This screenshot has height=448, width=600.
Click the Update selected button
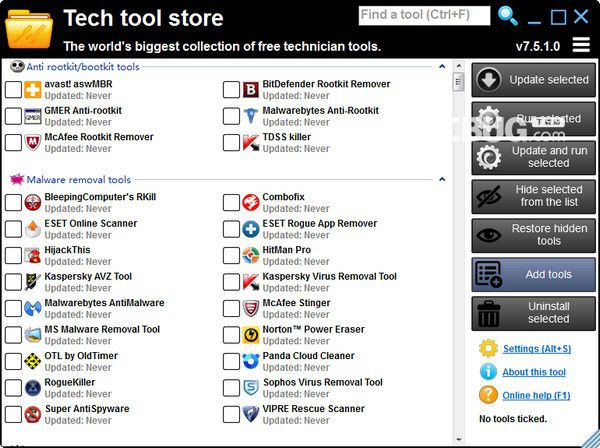tap(533, 80)
